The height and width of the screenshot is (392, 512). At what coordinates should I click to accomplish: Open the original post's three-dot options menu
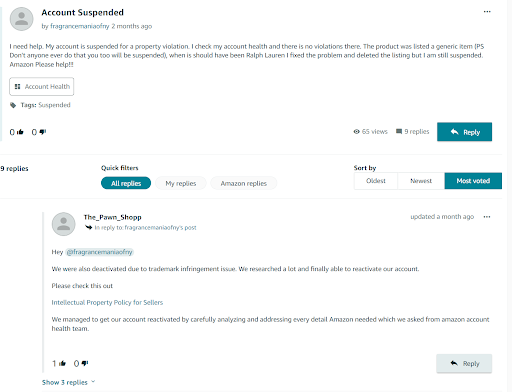tap(487, 12)
